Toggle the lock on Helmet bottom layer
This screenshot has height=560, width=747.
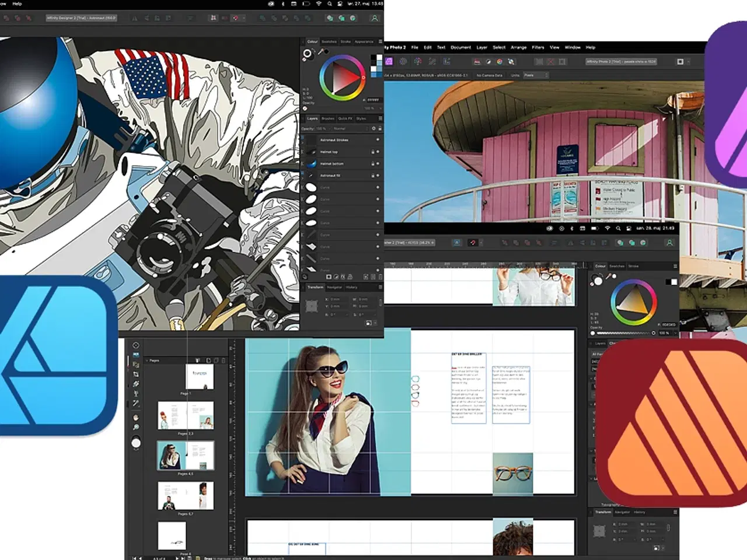pyautogui.click(x=372, y=164)
